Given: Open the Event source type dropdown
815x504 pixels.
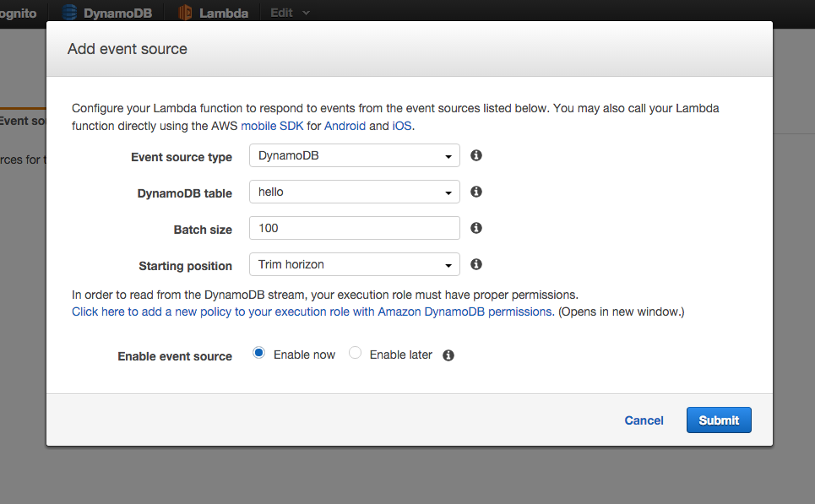Looking at the screenshot, I should coord(355,156).
